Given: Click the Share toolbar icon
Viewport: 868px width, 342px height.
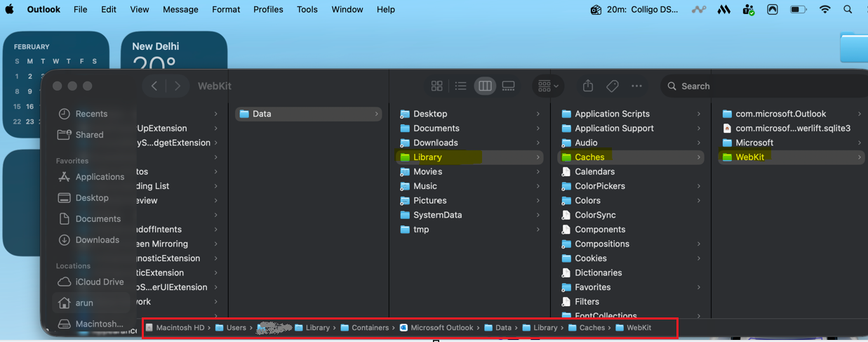Looking at the screenshot, I should 588,86.
